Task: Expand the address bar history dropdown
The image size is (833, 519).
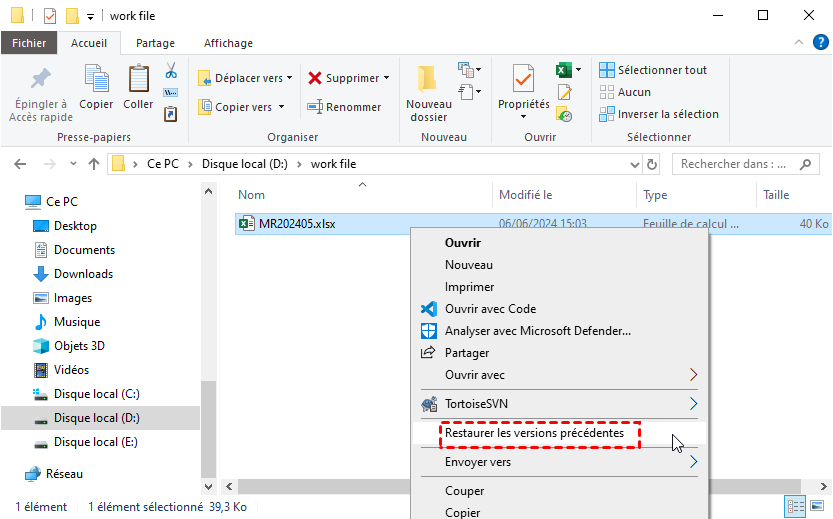Action: [x=634, y=165]
